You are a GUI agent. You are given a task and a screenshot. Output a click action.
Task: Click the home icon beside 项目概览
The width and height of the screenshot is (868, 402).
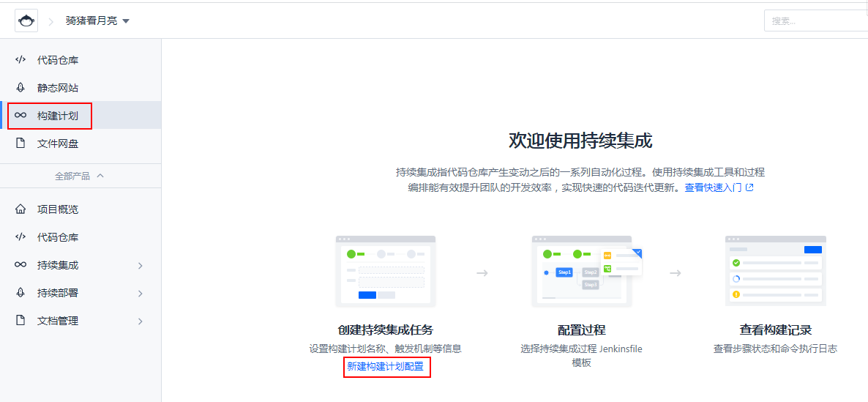20,209
